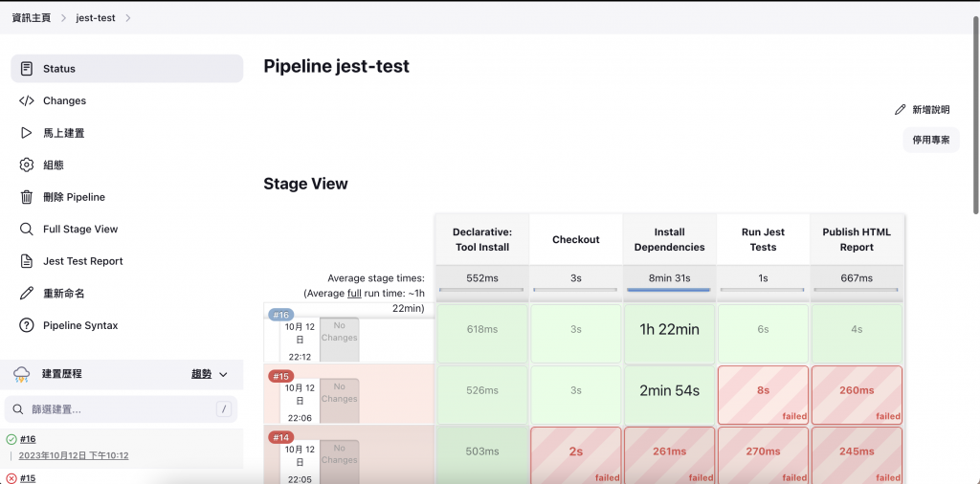The height and width of the screenshot is (484, 980).
Task: Click the build history weather icon
Action: 21,374
